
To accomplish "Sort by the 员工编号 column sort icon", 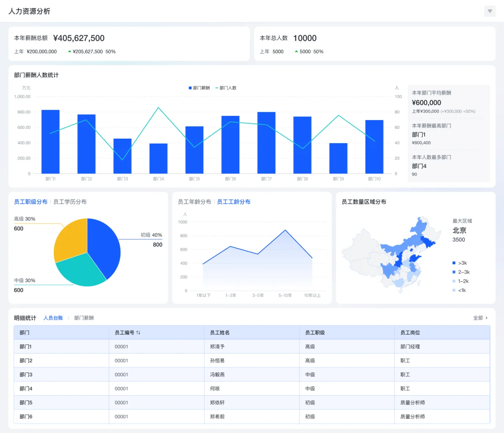I will [x=138, y=333].
